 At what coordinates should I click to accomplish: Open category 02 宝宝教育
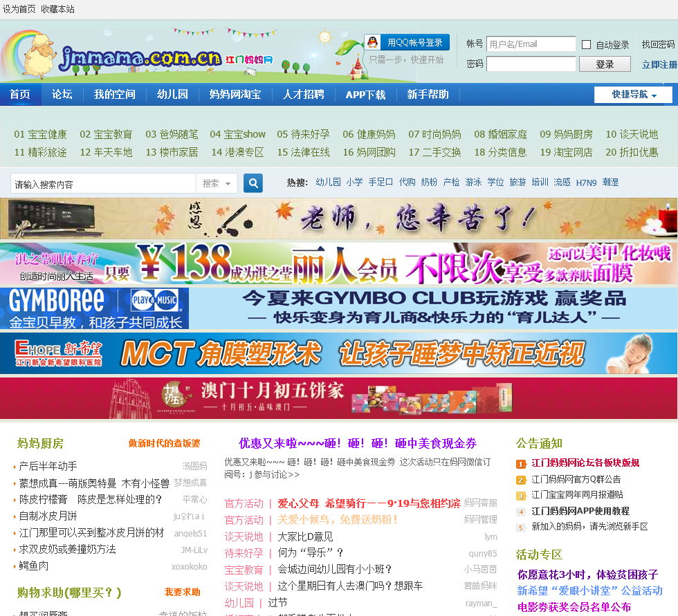pyautogui.click(x=106, y=134)
